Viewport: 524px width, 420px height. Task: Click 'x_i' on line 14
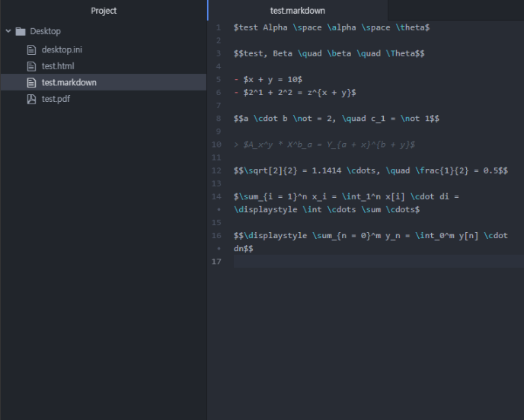(319, 196)
